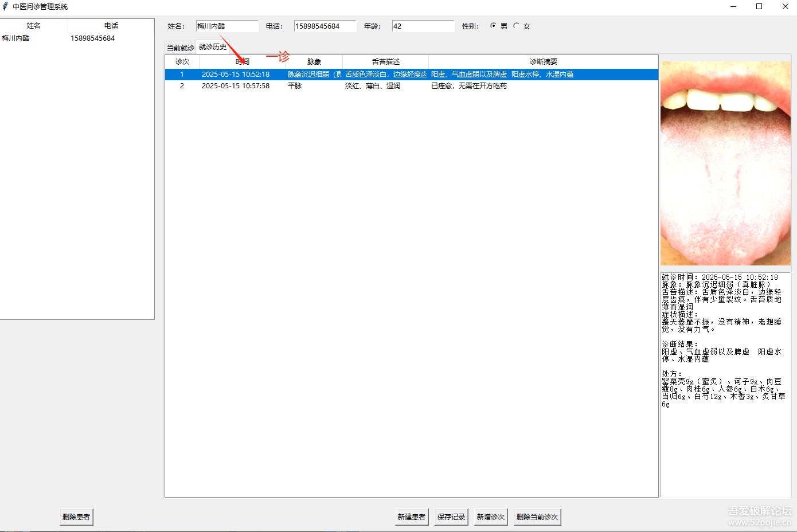
Task: Click the 删除当前诊次 button
Action: tap(537, 517)
